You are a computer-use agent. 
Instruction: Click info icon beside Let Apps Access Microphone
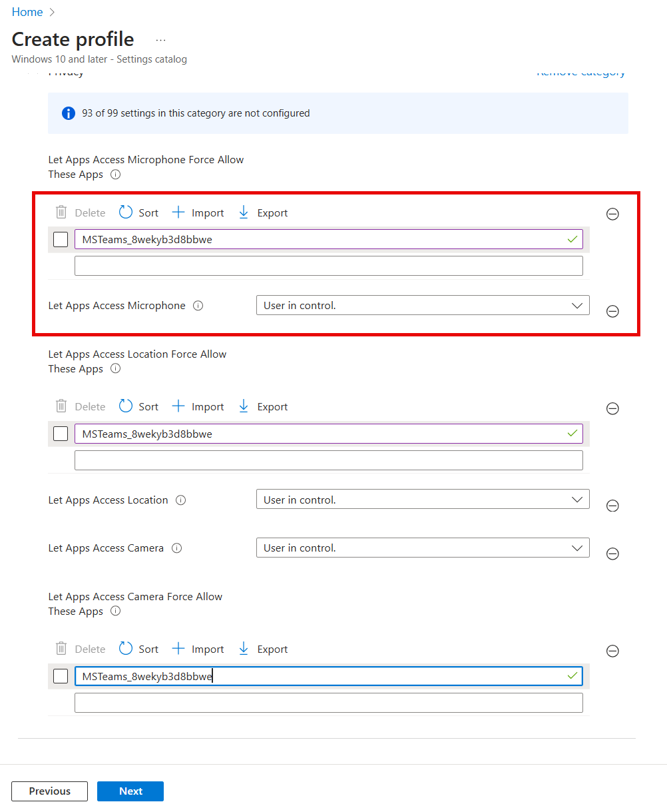click(x=198, y=306)
